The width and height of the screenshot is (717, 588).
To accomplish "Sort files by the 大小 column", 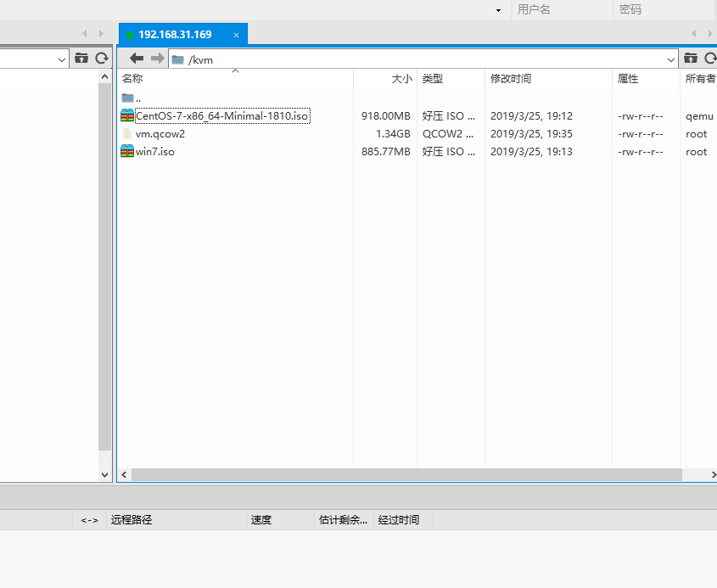I will pos(385,79).
